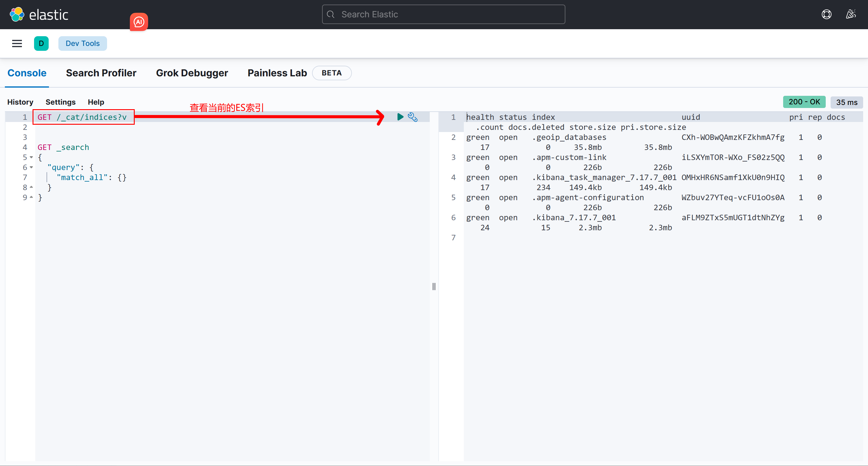This screenshot has height=466, width=868.
Task: Open the newsfeed celebration icon
Action: point(851,15)
